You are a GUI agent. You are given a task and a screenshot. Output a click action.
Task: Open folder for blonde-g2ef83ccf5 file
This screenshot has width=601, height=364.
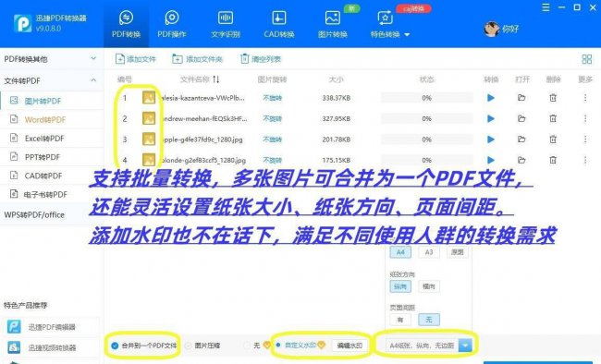[521, 160]
